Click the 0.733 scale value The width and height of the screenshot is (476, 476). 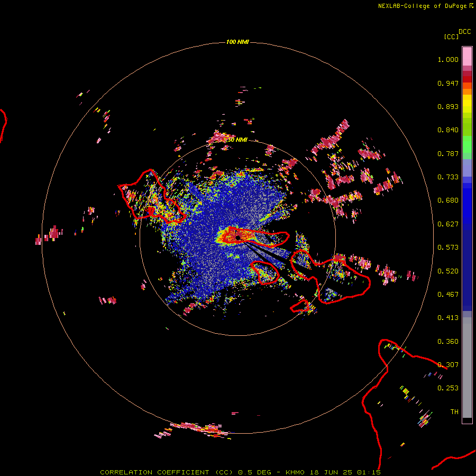448,177
